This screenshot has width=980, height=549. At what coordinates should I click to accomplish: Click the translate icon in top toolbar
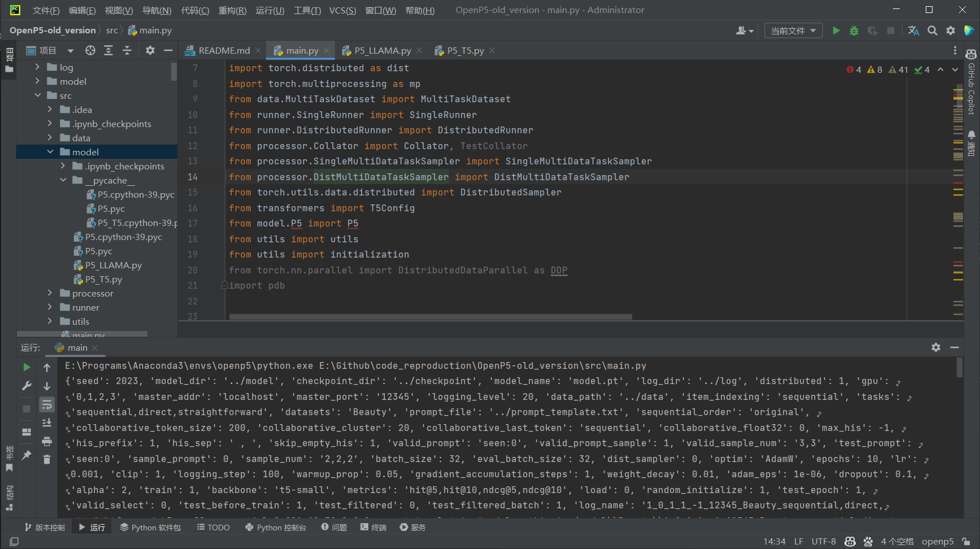click(x=913, y=30)
